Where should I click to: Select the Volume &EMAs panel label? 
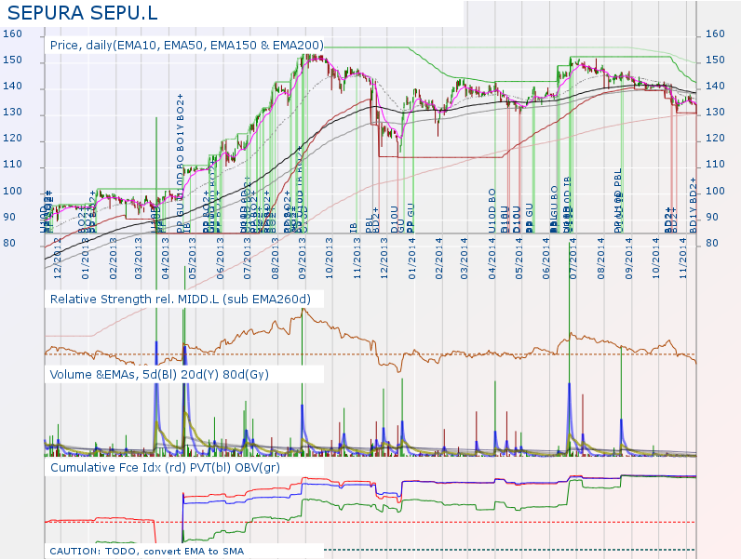click(x=159, y=375)
